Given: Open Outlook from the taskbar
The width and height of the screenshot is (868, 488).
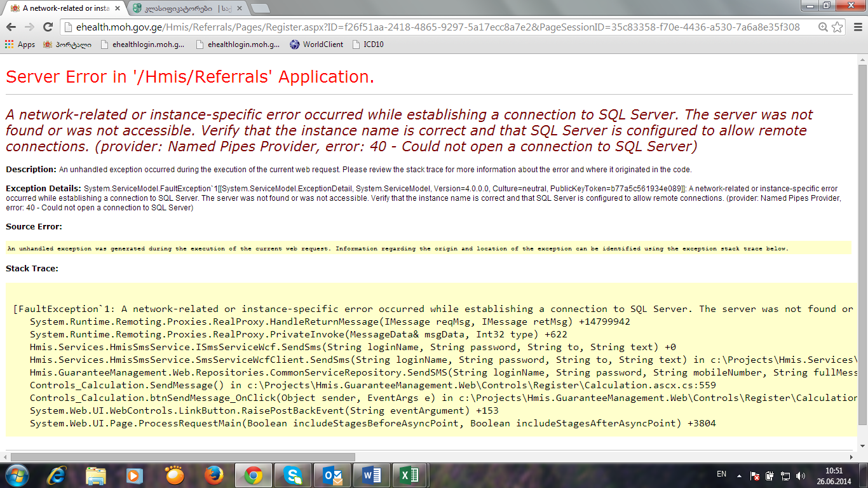Looking at the screenshot, I should click(332, 475).
